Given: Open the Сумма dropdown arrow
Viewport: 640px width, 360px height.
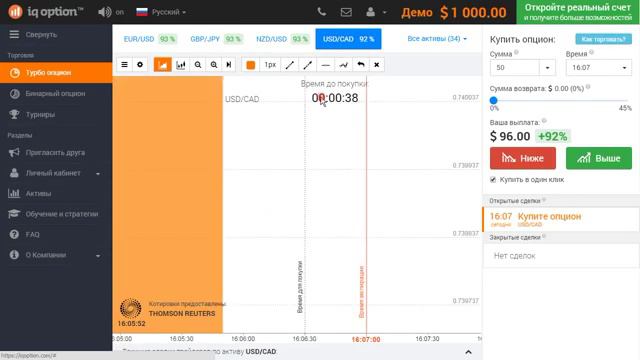Looking at the screenshot, I should [547, 67].
